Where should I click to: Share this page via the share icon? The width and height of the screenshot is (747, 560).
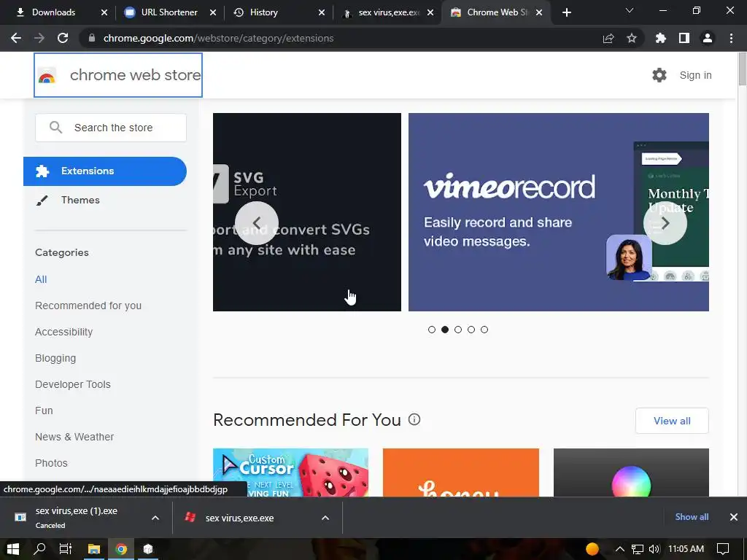[x=608, y=38]
